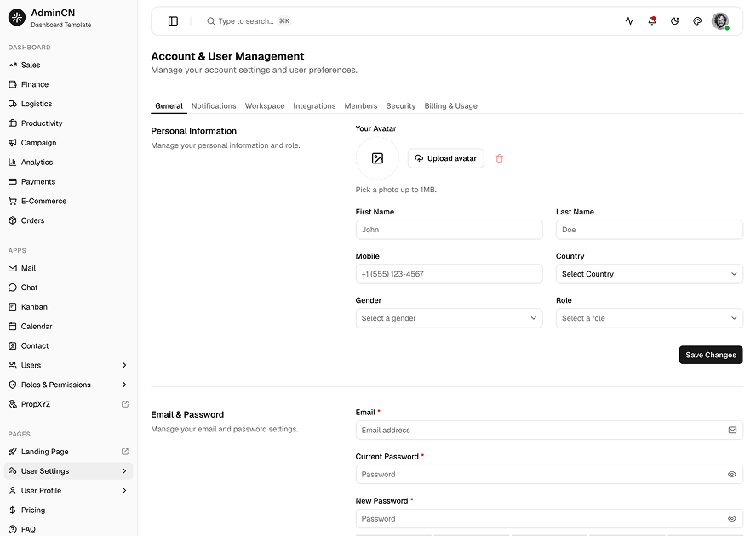Open Campaign dashboard in sidebar

click(68, 143)
